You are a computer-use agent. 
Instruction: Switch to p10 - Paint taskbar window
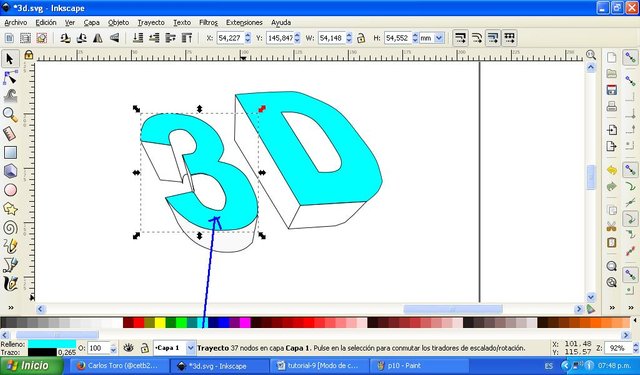418,366
